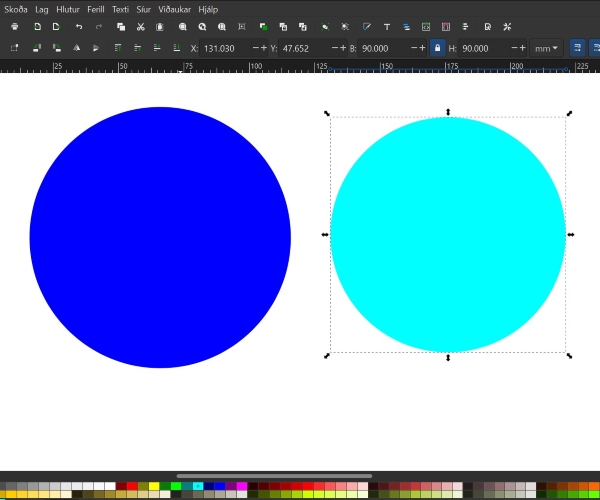Screen dimensions: 600x500
Task: Click the Cut scissors icon
Action: coord(140,26)
